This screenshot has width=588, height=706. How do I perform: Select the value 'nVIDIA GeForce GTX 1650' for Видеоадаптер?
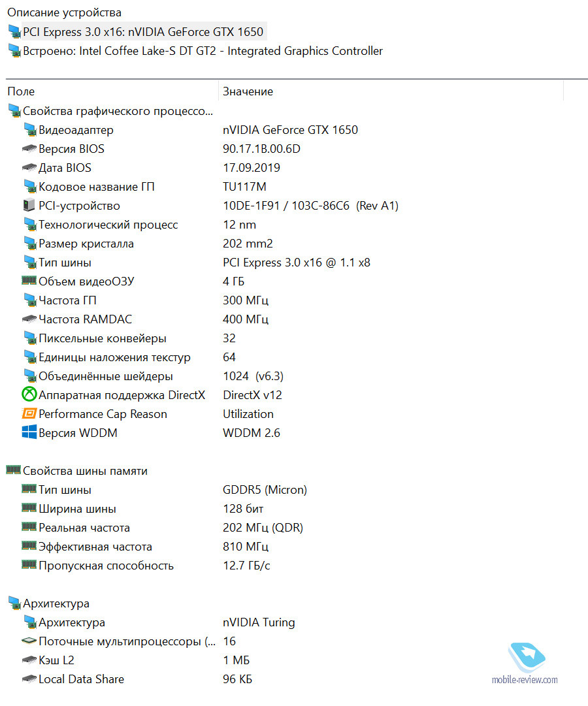pos(290,130)
